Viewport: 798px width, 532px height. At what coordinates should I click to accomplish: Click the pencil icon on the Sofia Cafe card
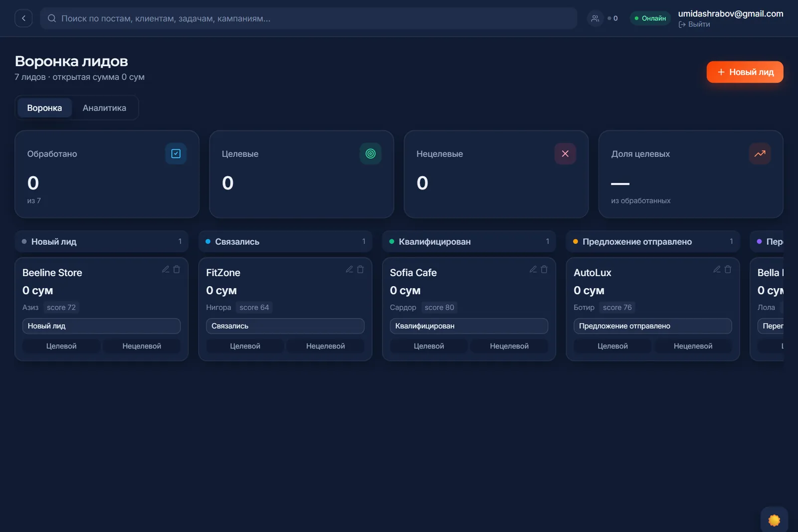[533, 269]
